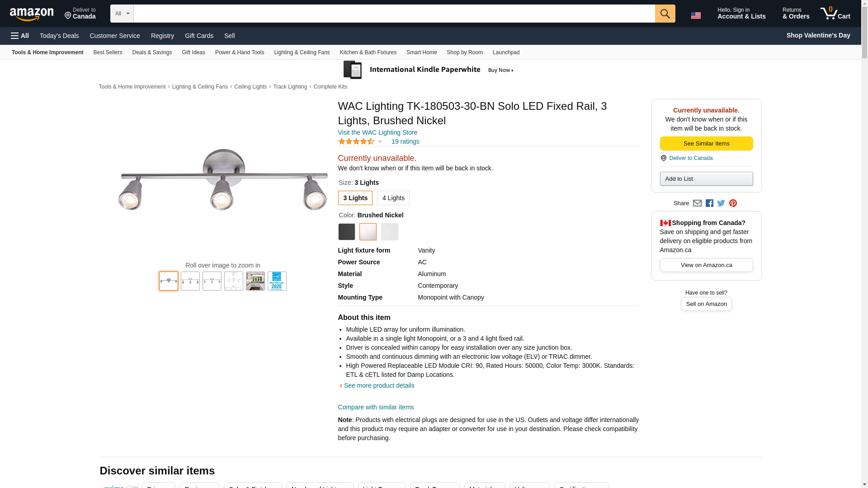Viewport: 868px width, 488px height.
Task: Click the Energy Star 2020 thumbnail
Action: (x=277, y=281)
